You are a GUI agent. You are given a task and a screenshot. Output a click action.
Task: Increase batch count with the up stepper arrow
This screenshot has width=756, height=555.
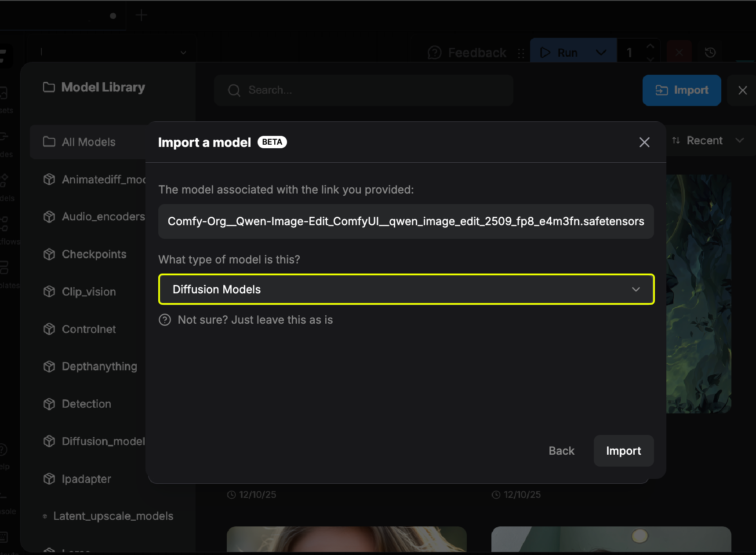click(651, 46)
